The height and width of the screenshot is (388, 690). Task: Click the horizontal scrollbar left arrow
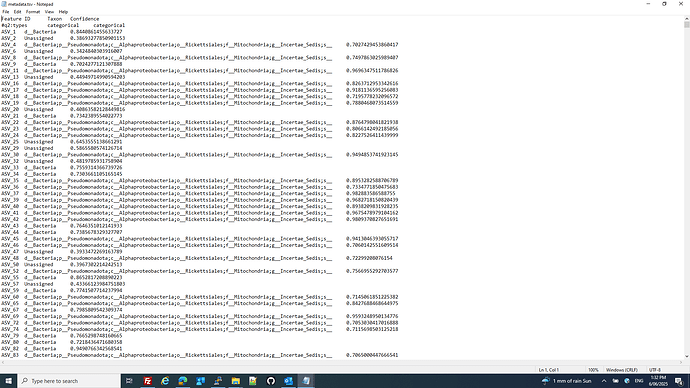tap(3, 363)
